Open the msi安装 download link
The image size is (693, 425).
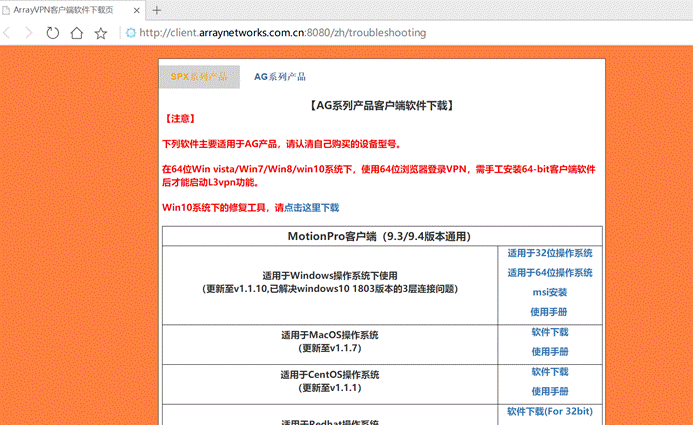point(550,292)
